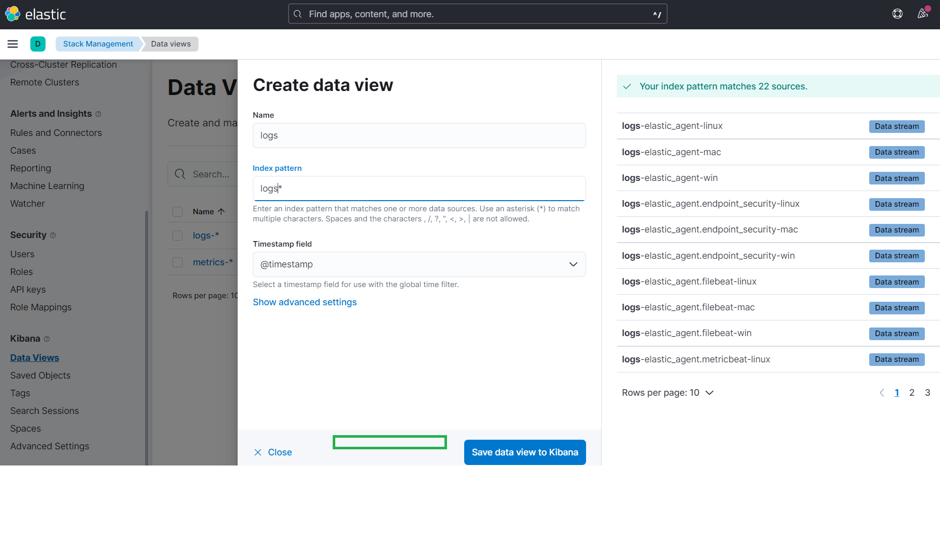The image size is (940, 560).
Task: Click the sidebar navigation scrollbar
Action: (x=147, y=338)
